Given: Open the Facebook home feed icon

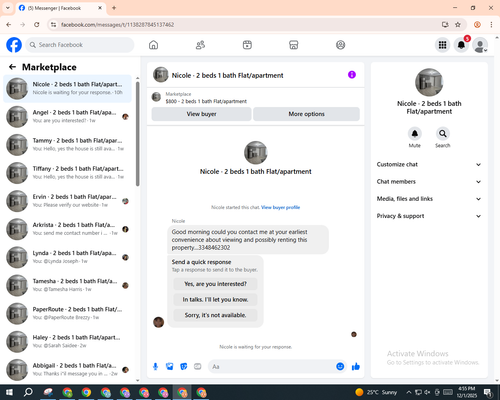Looking at the screenshot, I should pos(153,45).
